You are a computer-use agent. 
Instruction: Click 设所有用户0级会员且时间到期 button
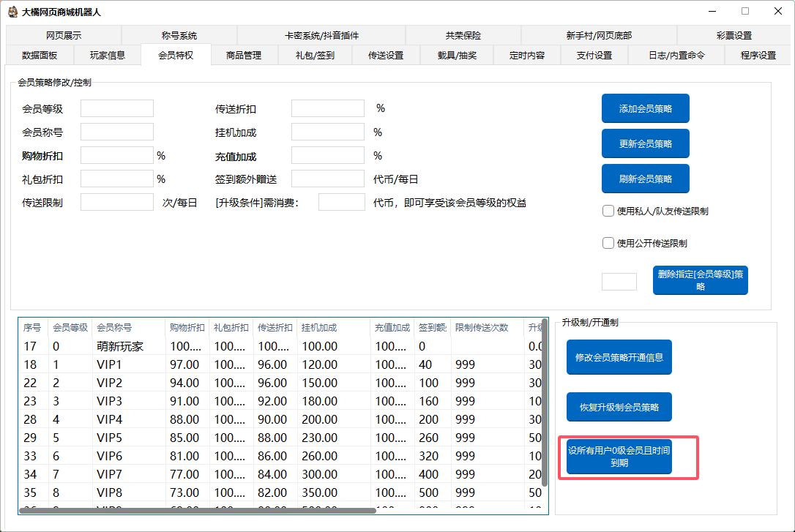[619, 457]
